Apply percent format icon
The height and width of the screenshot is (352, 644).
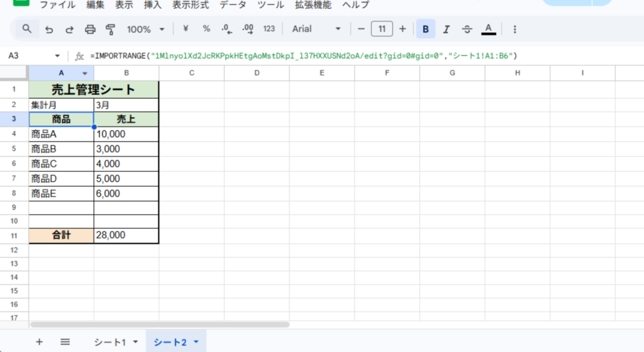(206, 29)
